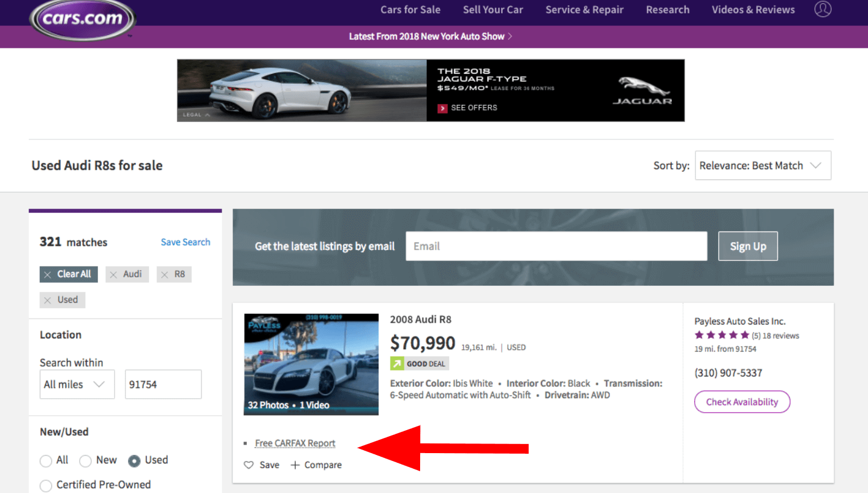This screenshot has height=493, width=868.
Task: Open the All miles distance dropdown
Action: pyautogui.click(x=77, y=384)
